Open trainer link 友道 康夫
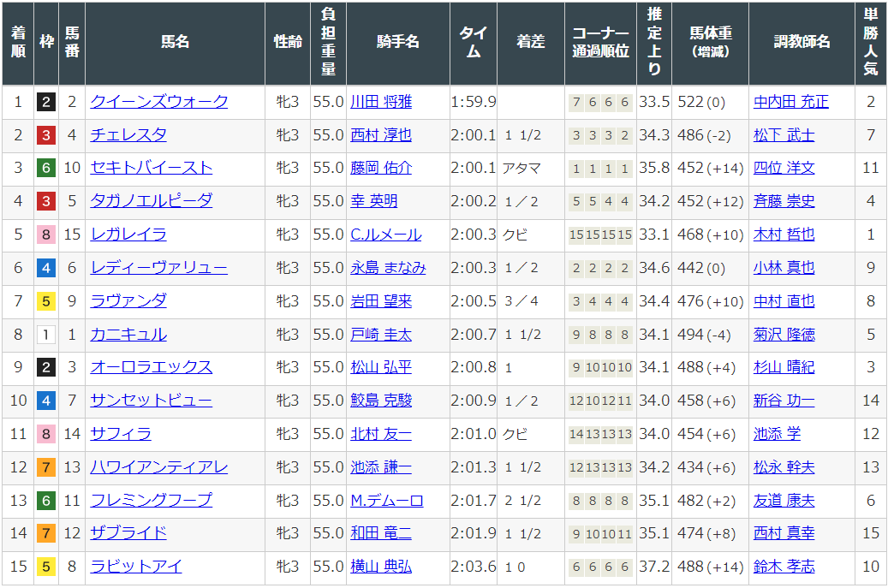 click(x=784, y=501)
